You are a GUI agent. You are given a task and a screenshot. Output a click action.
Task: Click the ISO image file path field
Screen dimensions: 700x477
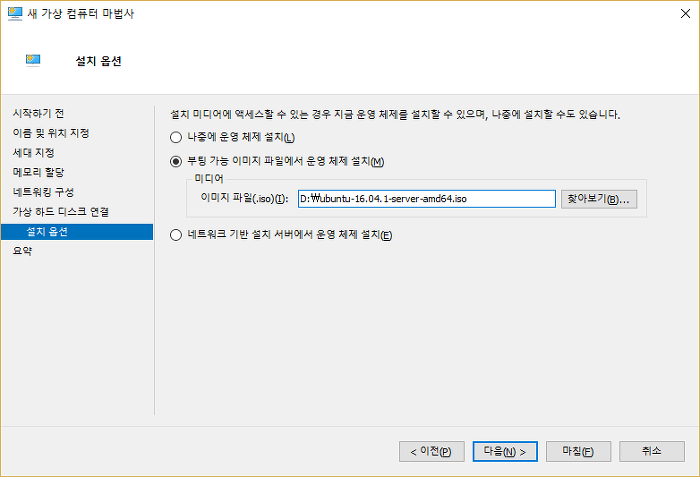(x=427, y=199)
